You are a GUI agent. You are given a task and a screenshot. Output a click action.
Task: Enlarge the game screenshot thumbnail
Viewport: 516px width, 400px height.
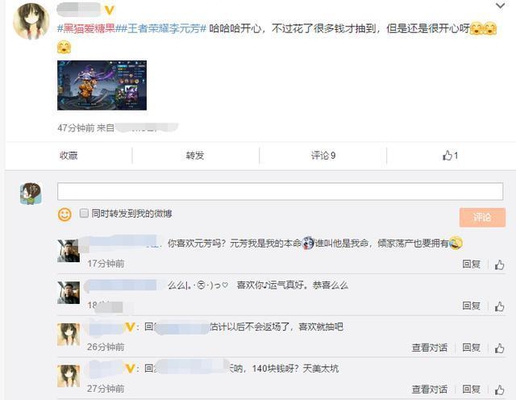click(102, 85)
